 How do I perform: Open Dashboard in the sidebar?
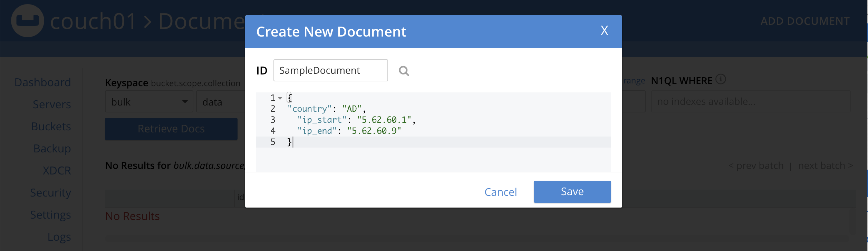(42, 82)
